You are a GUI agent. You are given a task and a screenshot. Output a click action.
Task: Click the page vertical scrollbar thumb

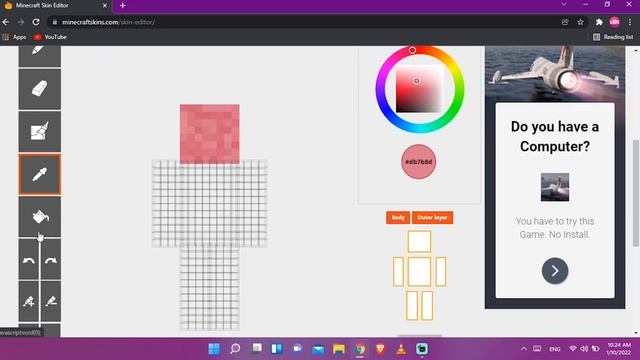636,193
